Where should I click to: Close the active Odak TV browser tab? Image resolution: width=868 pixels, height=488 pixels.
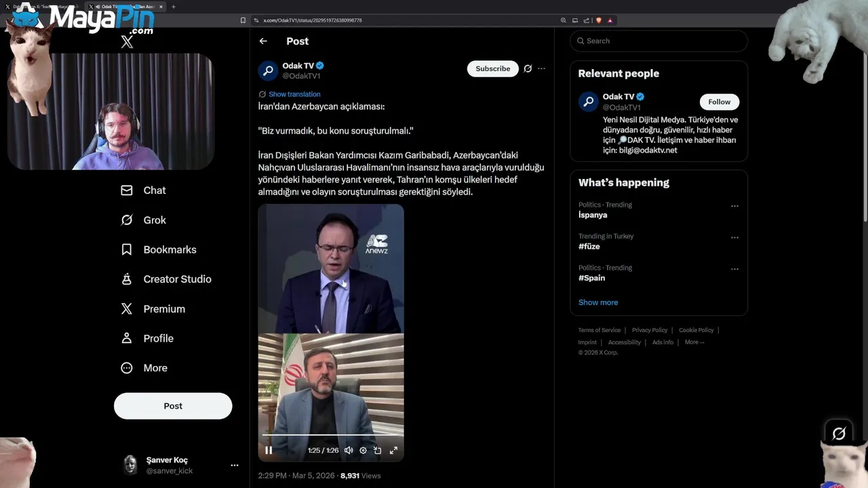[161, 7]
